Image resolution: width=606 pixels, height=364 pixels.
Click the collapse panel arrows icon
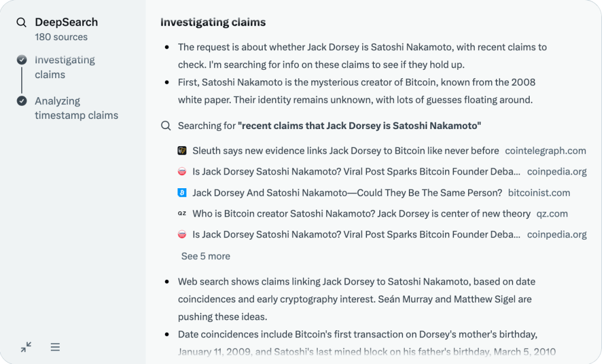coord(26,347)
